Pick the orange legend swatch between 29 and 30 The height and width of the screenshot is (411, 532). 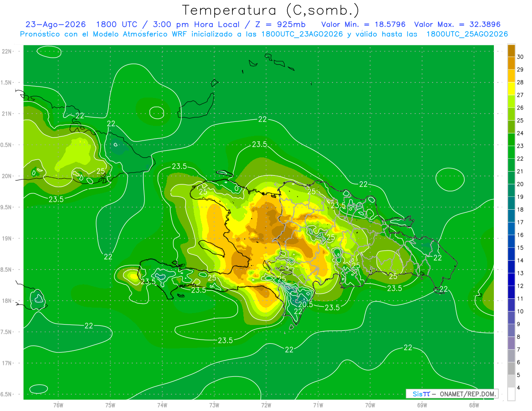click(x=511, y=63)
